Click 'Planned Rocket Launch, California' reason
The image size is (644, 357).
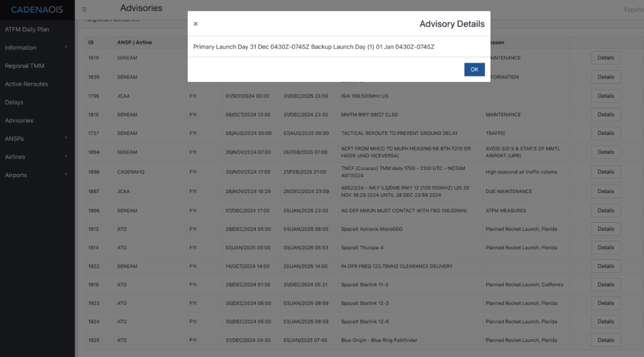524,284
